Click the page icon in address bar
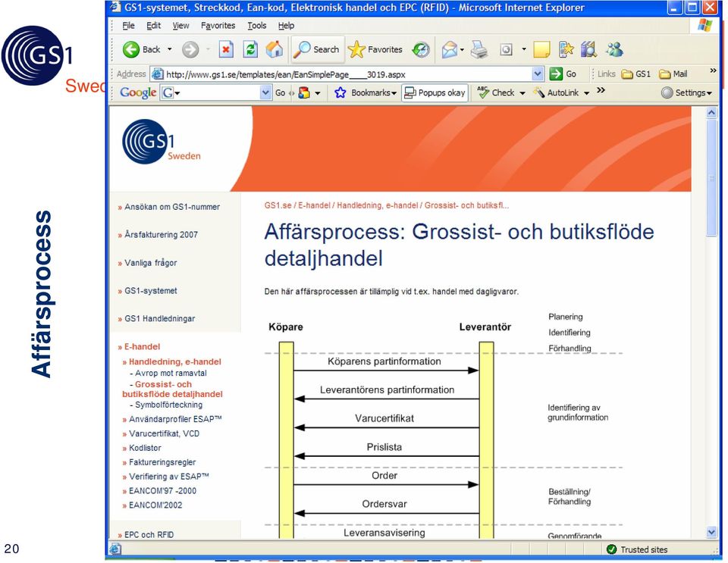The width and height of the screenshot is (728, 563). pyautogui.click(x=158, y=74)
